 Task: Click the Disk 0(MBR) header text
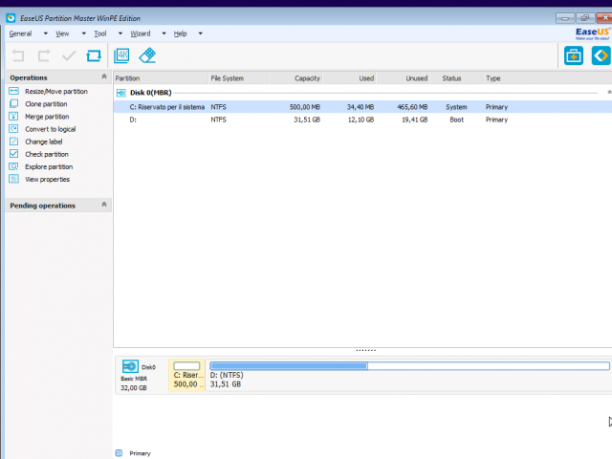[x=151, y=93]
